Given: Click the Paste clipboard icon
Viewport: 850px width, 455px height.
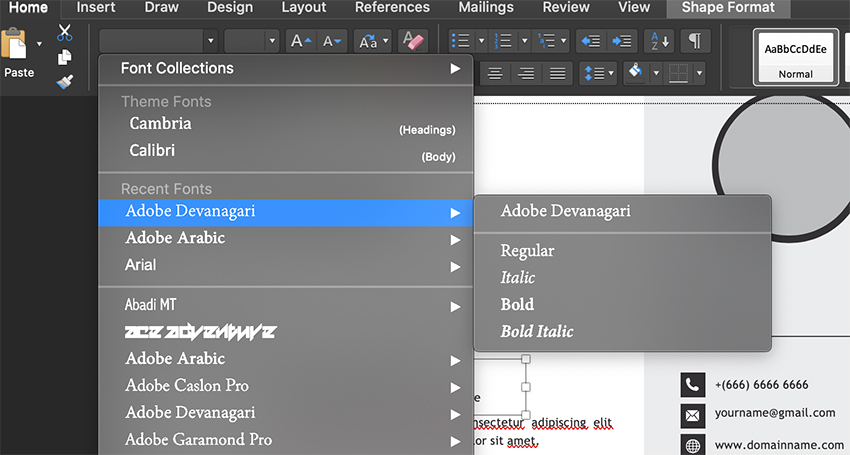Looking at the screenshot, I should 14,44.
